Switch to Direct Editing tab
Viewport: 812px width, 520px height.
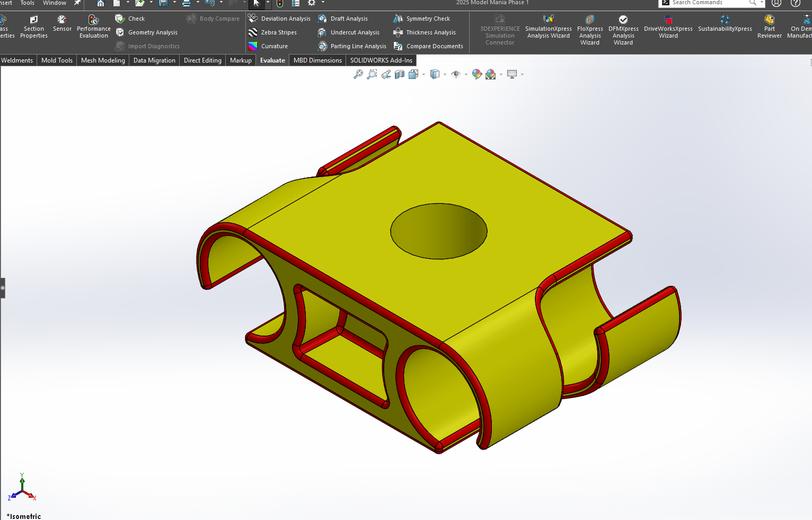[x=202, y=60]
